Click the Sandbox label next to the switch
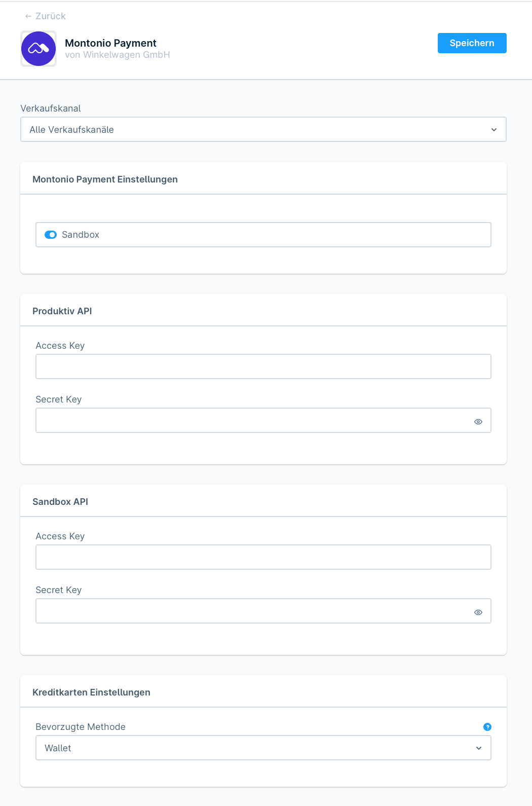This screenshot has width=532, height=806. pyautogui.click(x=81, y=235)
